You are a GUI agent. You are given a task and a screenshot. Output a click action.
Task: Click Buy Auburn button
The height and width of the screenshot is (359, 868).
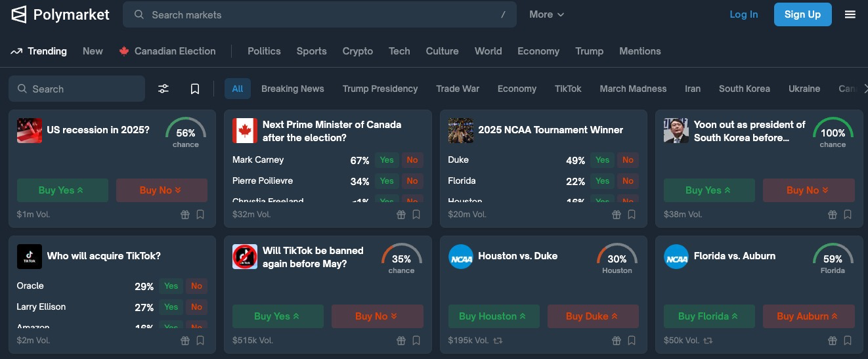pyautogui.click(x=809, y=316)
